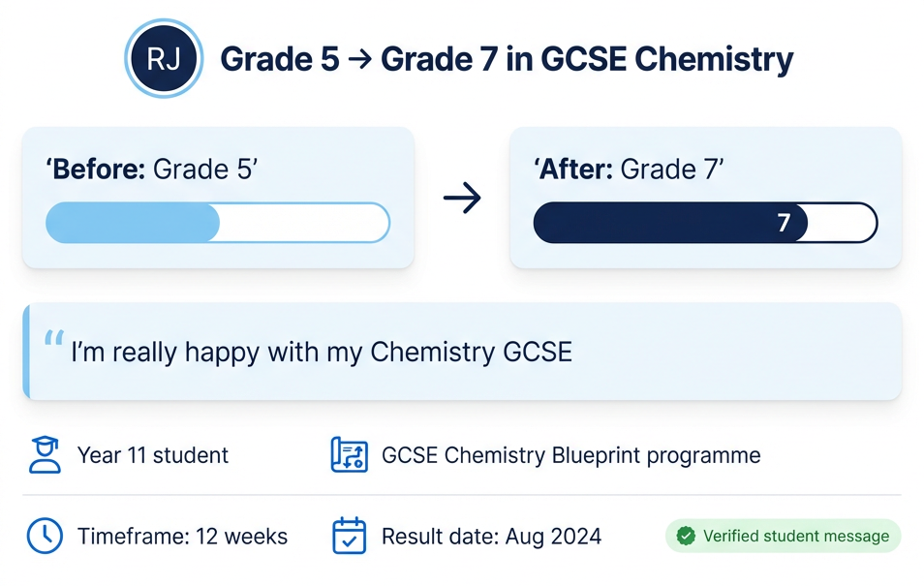Click the opening quotation mark icon
This screenshot has height=586, width=924.
54,338
